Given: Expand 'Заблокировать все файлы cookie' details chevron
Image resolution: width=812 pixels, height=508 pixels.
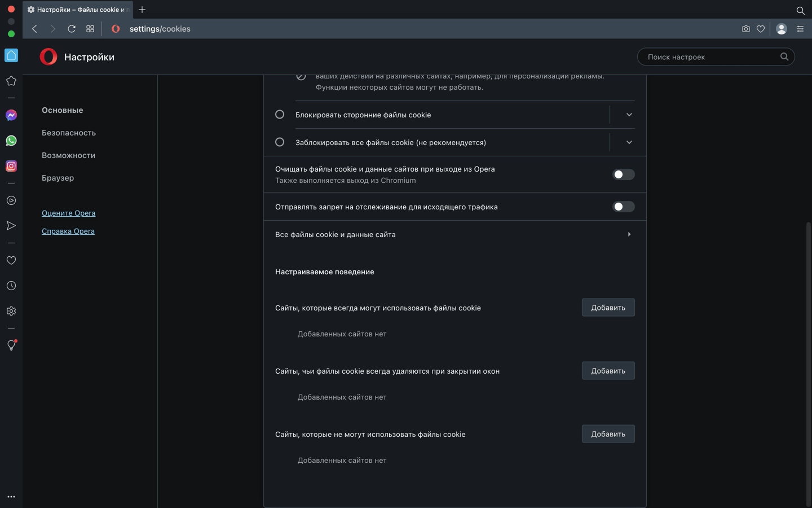Looking at the screenshot, I should click(629, 142).
